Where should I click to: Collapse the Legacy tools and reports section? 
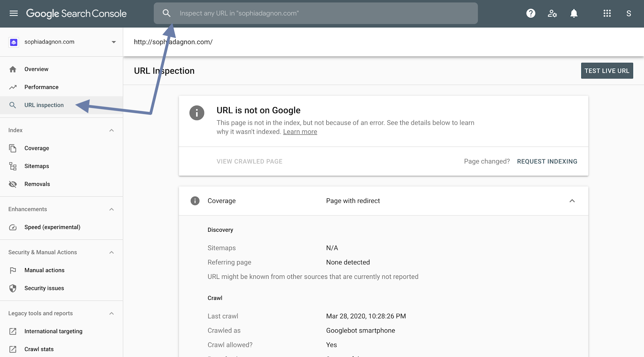tap(111, 314)
